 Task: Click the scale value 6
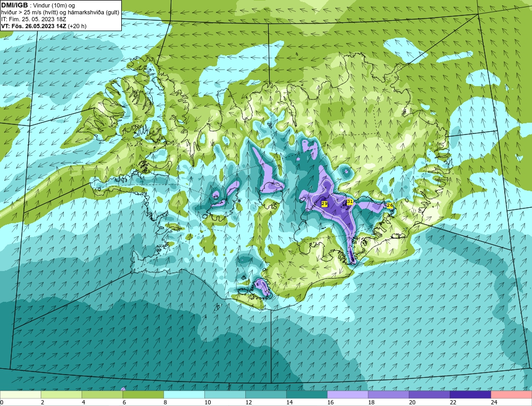(124, 402)
